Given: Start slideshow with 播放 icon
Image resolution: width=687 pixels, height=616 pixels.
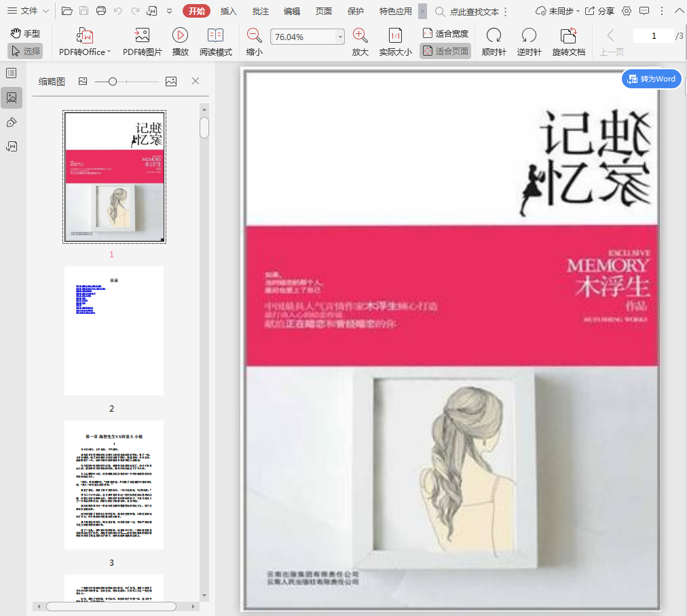Looking at the screenshot, I should click(180, 36).
